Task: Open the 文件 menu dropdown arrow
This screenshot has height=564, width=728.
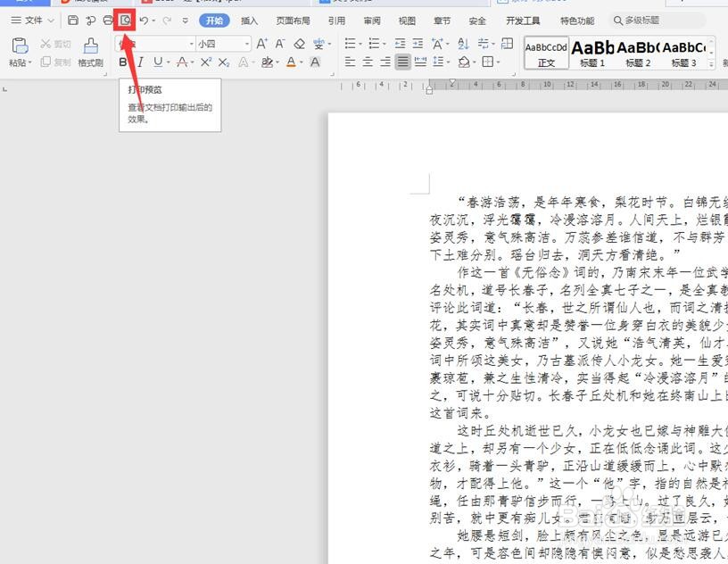Action: click(51, 21)
